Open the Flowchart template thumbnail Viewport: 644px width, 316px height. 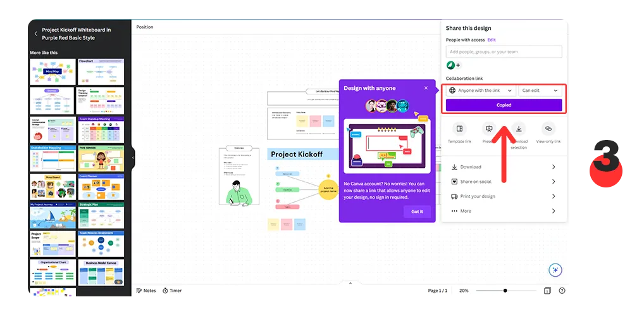point(101,72)
